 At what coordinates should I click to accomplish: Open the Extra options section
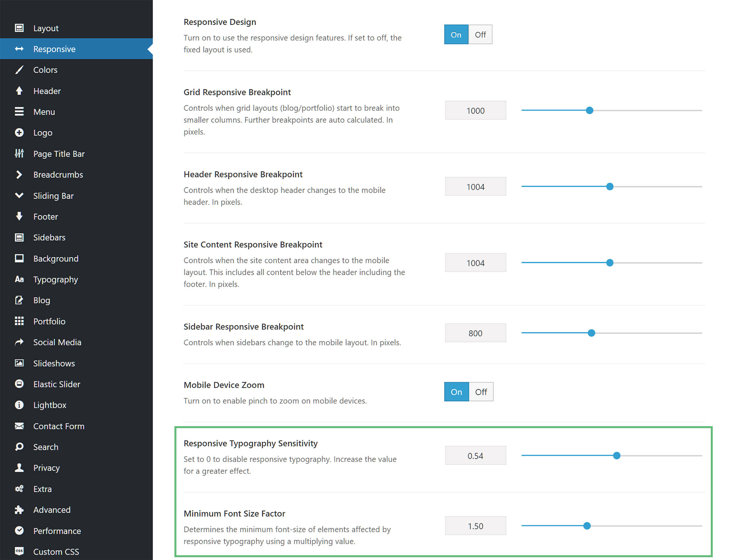click(76, 489)
